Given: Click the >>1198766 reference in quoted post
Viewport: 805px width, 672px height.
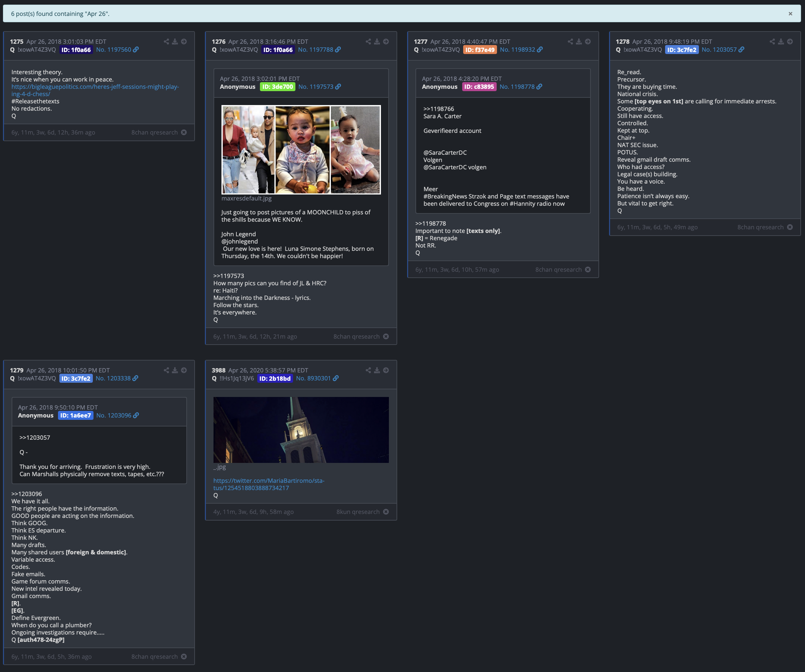Looking at the screenshot, I should click(x=439, y=109).
